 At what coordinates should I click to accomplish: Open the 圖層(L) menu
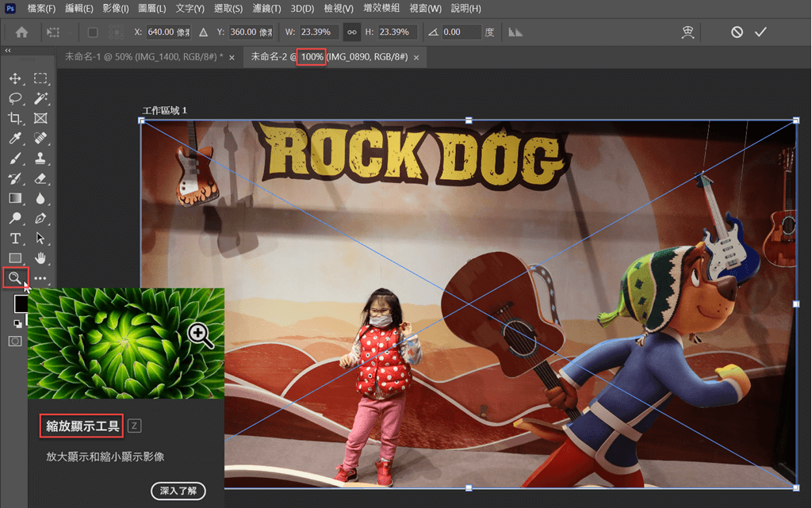click(152, 8)
